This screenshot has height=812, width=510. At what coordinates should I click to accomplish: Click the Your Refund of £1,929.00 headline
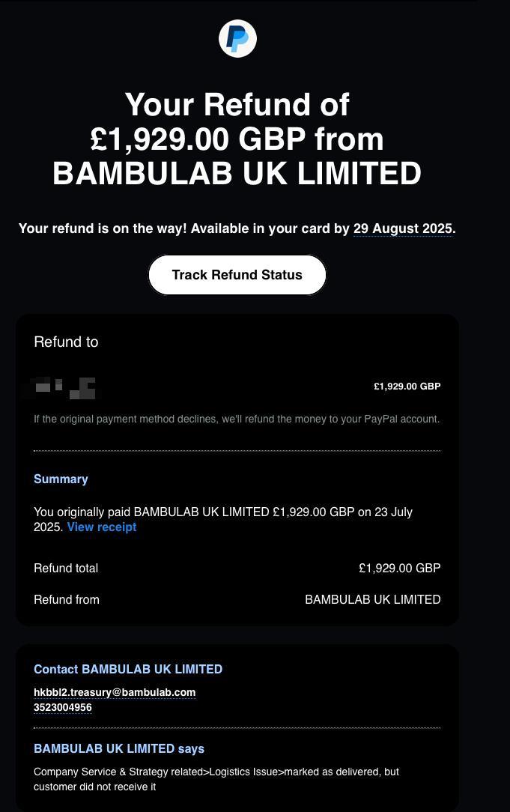tap(237, 139)
